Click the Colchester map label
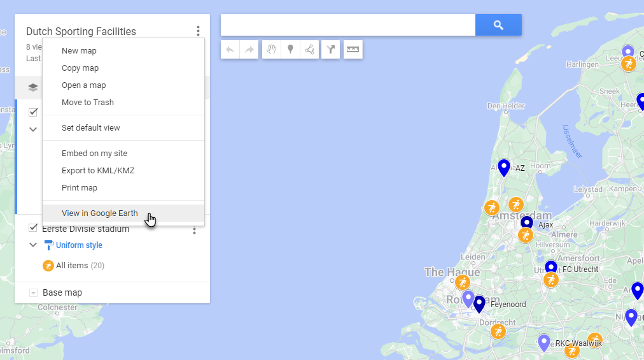 point(57,307)
